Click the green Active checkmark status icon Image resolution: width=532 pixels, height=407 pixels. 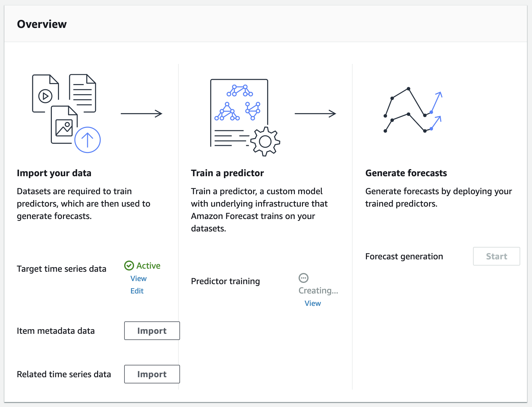pos(129,266)
